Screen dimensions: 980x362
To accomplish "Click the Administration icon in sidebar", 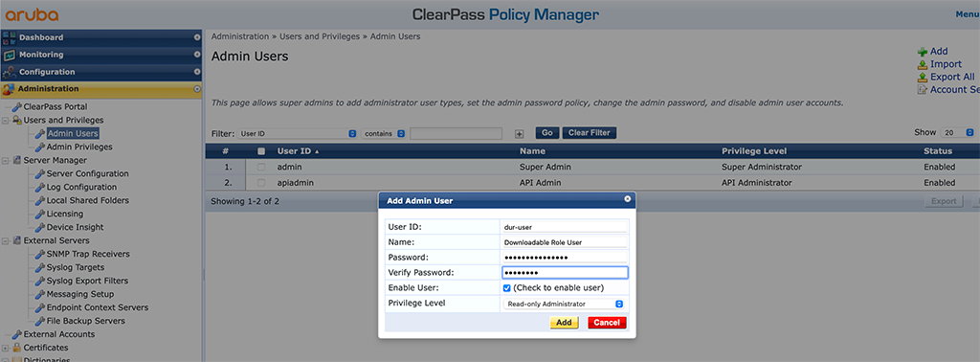I will [x=8, y=89].
